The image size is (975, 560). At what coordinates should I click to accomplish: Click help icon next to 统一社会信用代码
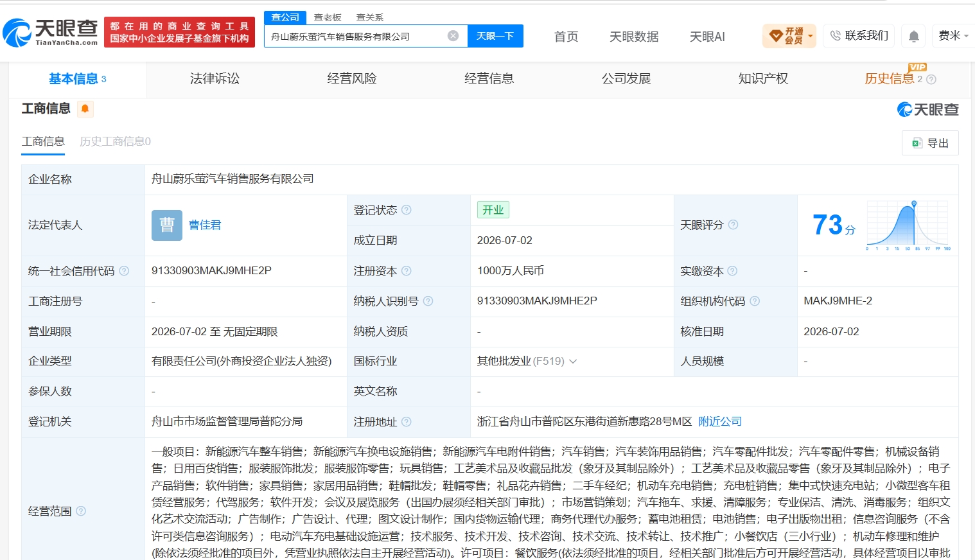[124, 271]
